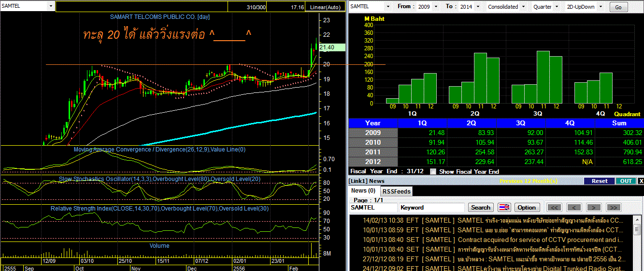This screenshot has height=271, width=644.
Task: Click the Slow Stochastics Oscillator title
Action: pos(159,179)
